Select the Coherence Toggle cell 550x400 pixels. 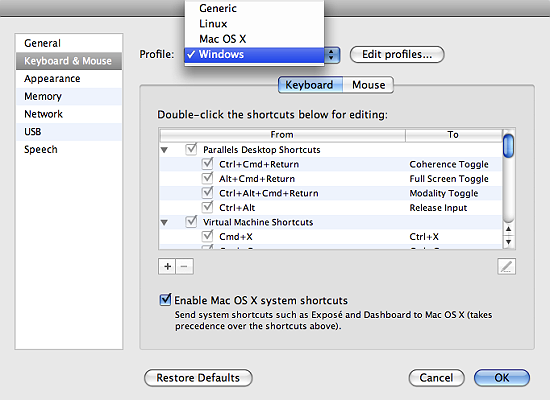pos(449,165)
